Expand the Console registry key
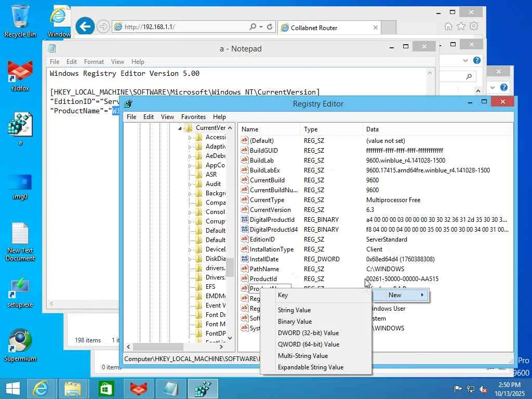The image size is (532, 399). point(190,212)
